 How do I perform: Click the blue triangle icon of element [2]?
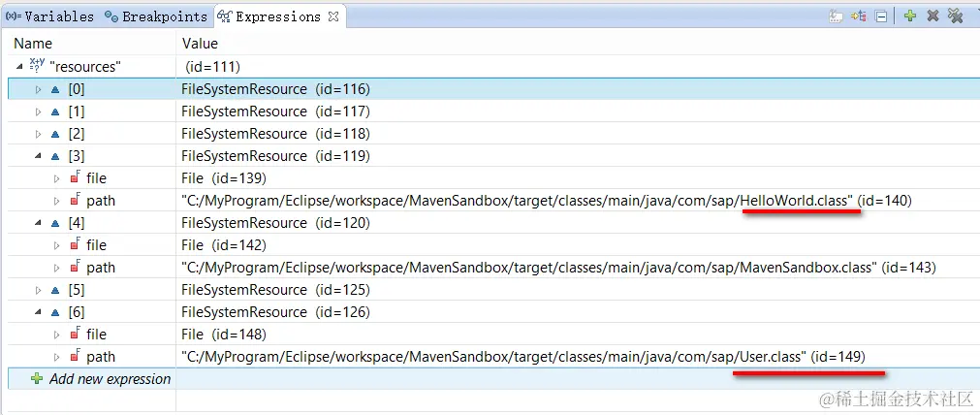tap(55, 135)
